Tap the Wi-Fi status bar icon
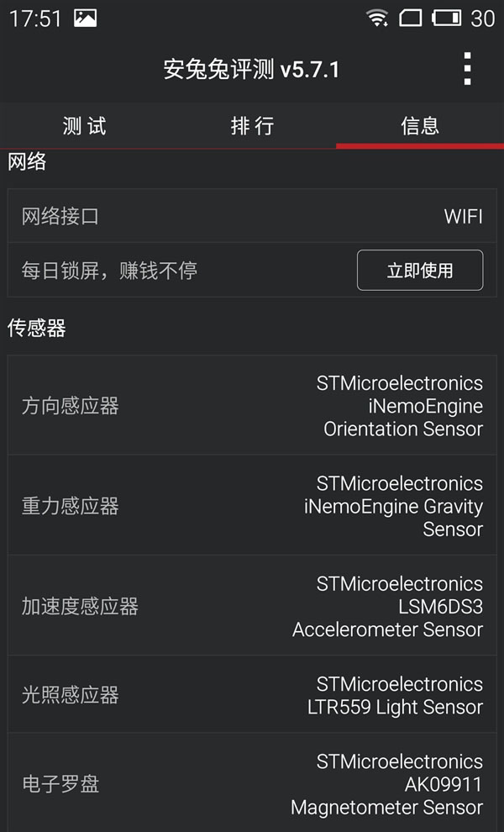Viewport: 504px width, 832px height. pyautogui.click(x=378, y=18)
